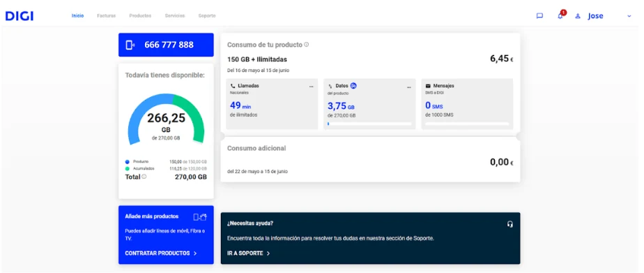
Task: Click the Del 16 de mayo al 15 de junio text
Action: pos(258,71)
